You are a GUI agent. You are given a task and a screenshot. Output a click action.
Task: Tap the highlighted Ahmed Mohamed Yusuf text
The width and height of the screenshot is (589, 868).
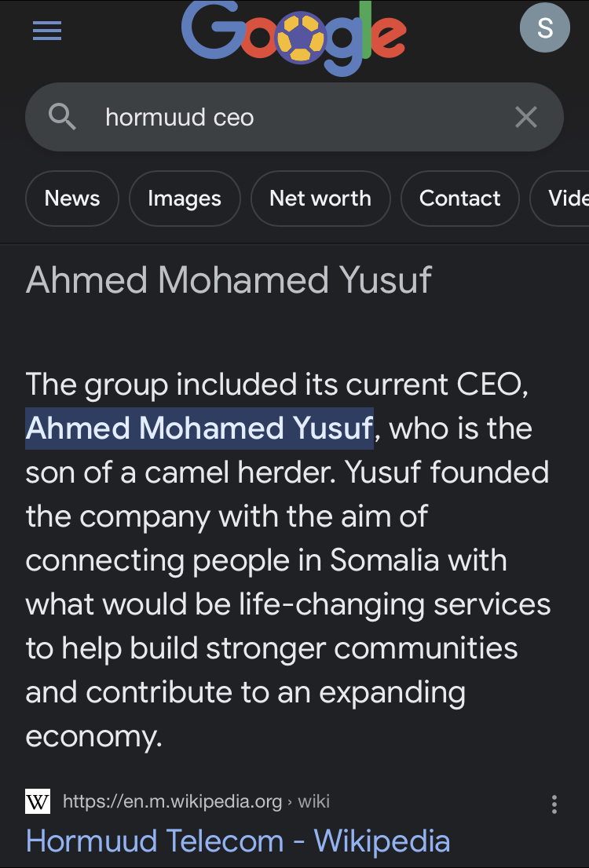click(x=199, y=428)
